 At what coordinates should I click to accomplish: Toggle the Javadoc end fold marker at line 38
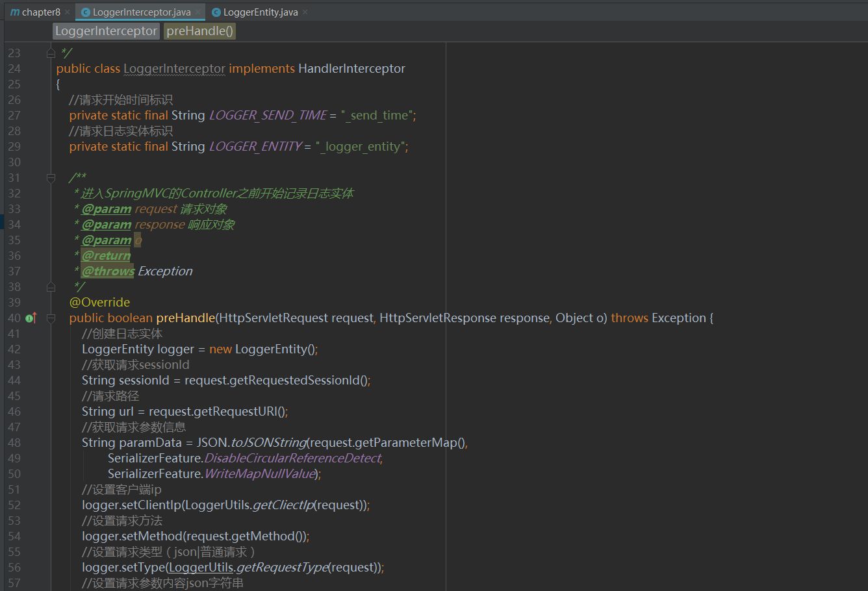click(51, 286)
